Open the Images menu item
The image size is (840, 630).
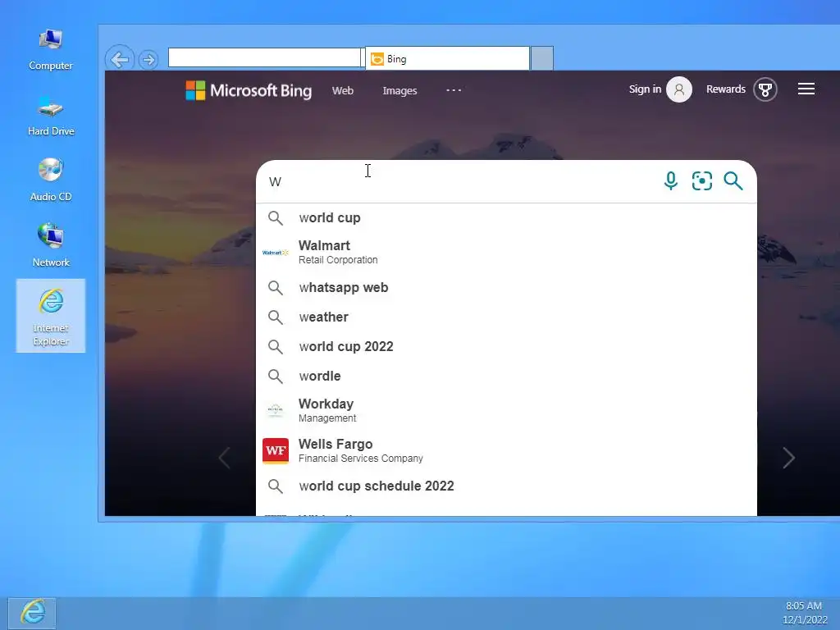(x=399, y=90)
